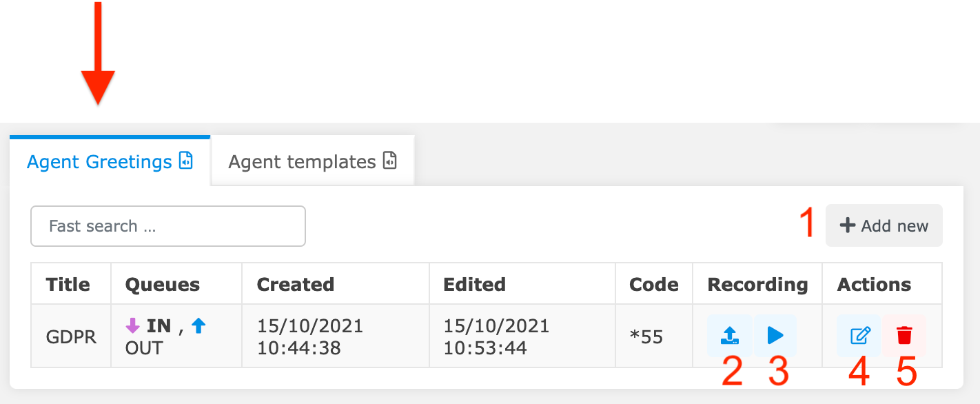This screenshot has width=980, height=404.
Task: Switch to the Agent templates tab
Action: pos(302,162)
